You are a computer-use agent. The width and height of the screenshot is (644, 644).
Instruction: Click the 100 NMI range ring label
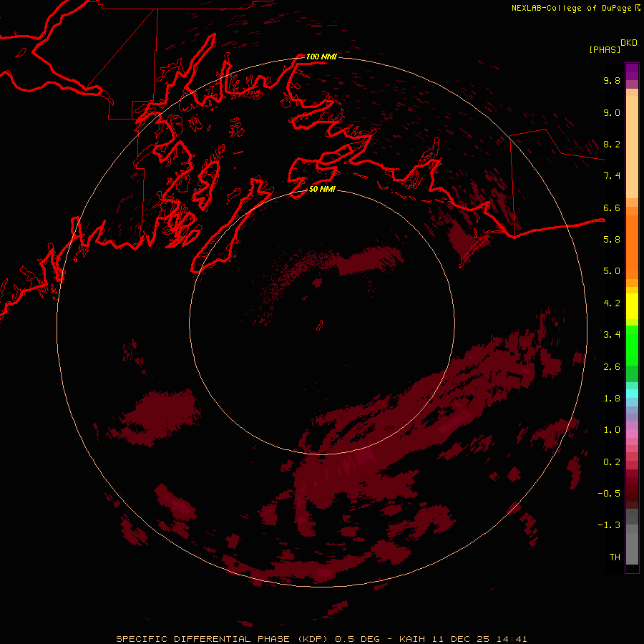pyautogui.click(x=321, y=57)
